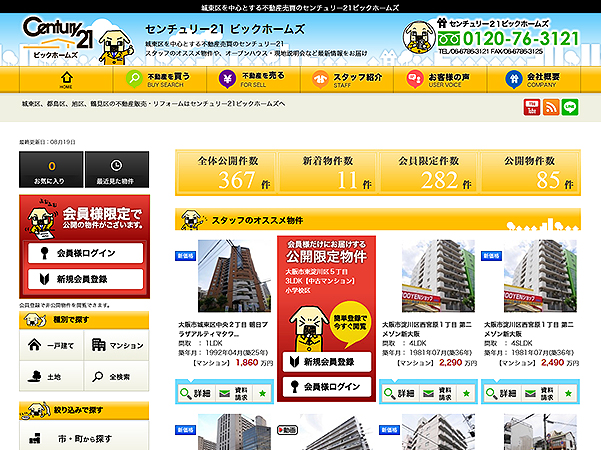This screenshot has height=450, width=601.
Task: Open お気に入り favorites button
Action: pyautogui.click(x=51, y=169)
